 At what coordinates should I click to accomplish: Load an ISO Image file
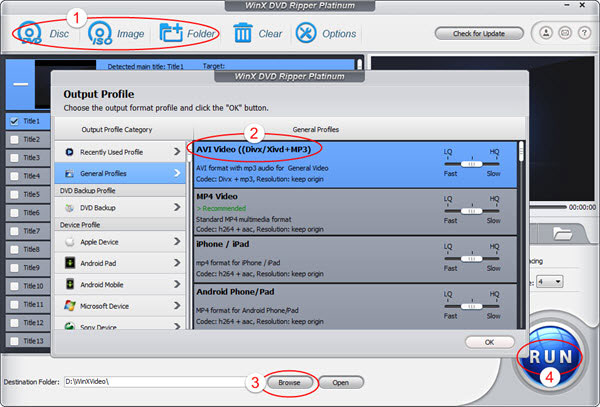(100, 33)
